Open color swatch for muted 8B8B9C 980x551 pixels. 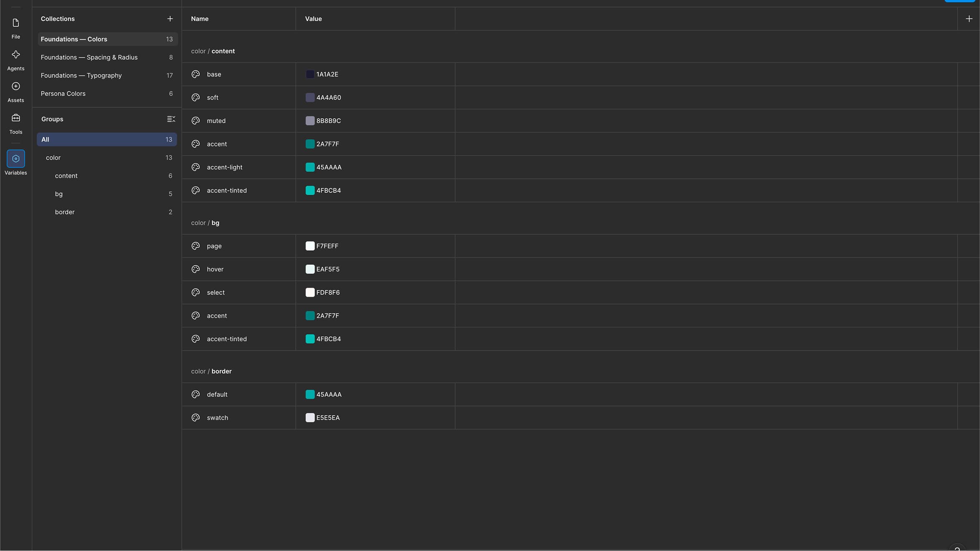pyautogui.click(x=310, y=121)
